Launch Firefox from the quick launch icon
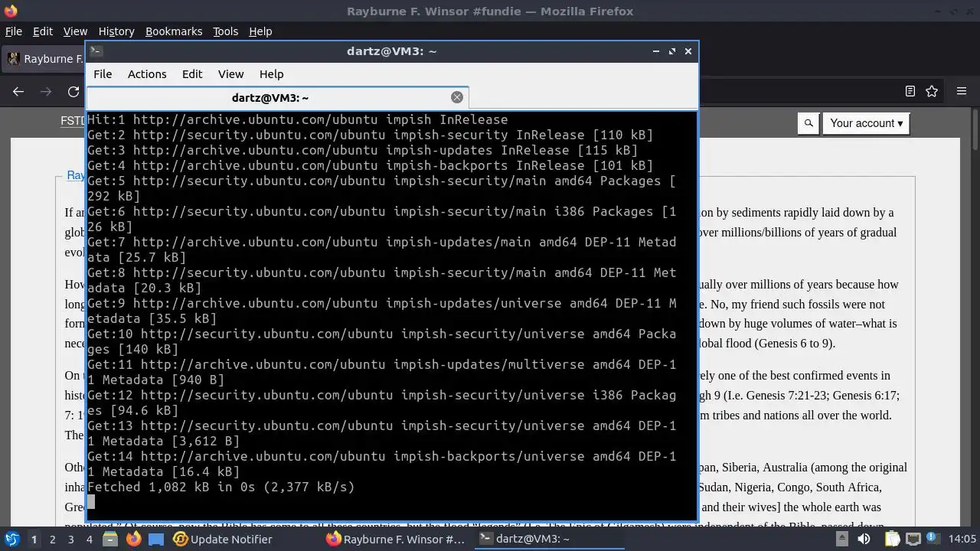This screenshot has width=980, height=551. click(x=133, y=539)
